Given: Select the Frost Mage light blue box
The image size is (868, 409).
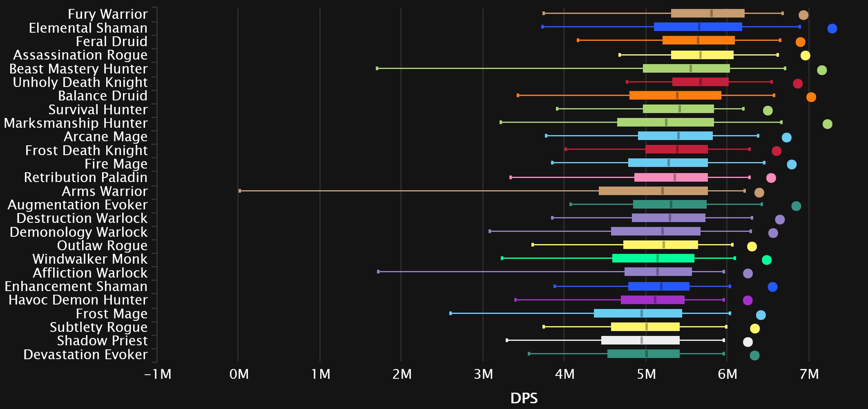Looking at the screenshot, I should pyautogui.click(x=638, y=313).
